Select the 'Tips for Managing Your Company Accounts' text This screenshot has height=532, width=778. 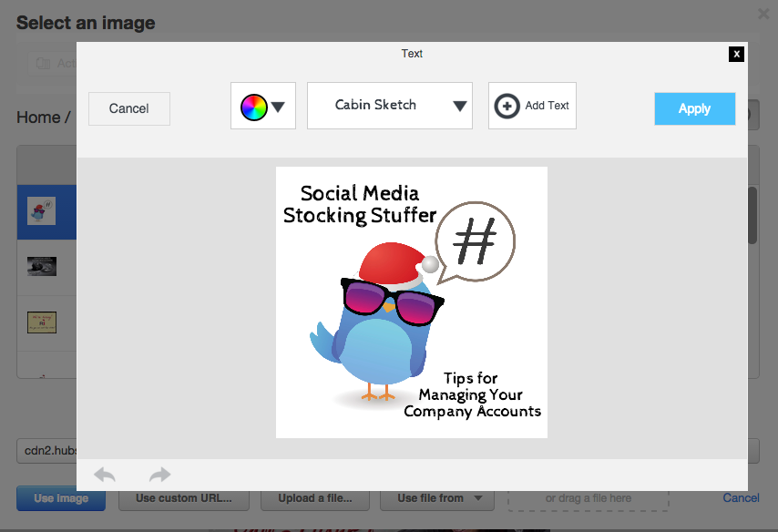click(x=472, y=395)
